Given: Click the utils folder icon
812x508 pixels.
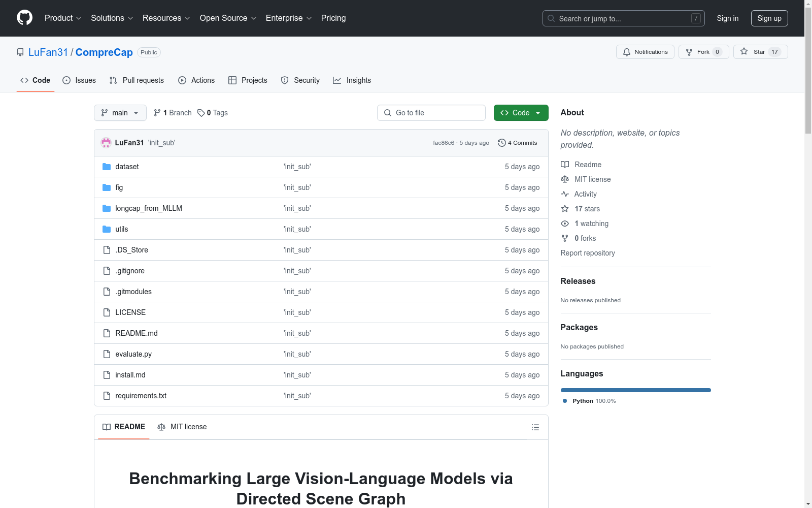Looking at the screenshot, I should click(x=107, y=229).
